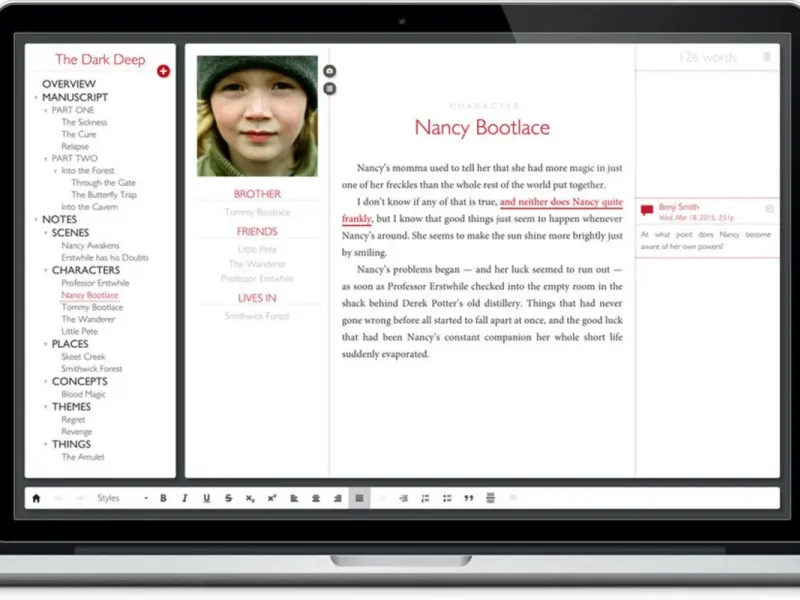This screenshot has width=800, height=600.
Task: Collapse the THEMES group
Action: click(x=45, y=407)
